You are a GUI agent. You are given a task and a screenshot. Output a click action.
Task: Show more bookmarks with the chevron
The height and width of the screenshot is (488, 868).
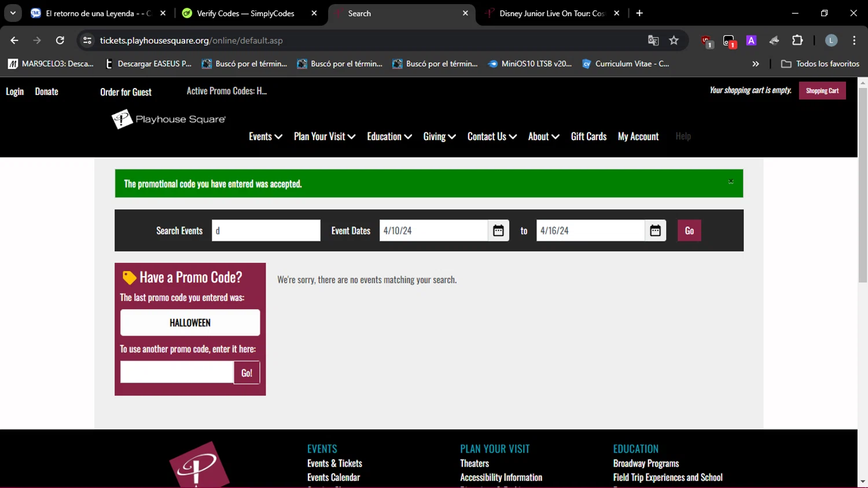click(755, 64)
